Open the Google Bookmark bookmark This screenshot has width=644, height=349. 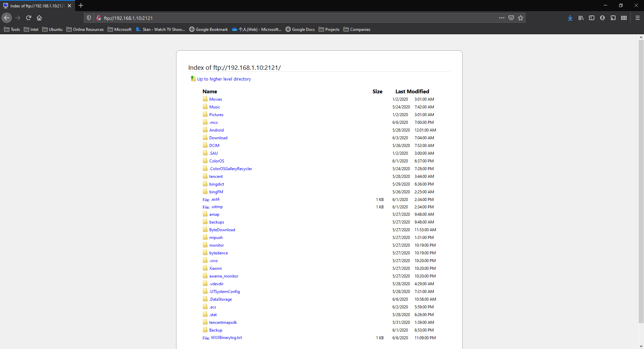[x=208, y=30]
